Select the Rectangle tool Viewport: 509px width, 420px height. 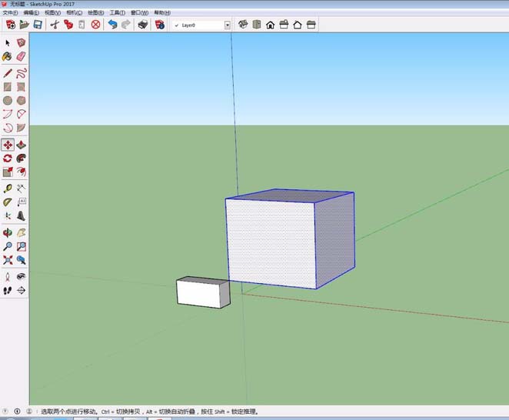click(x=8, y=87)
